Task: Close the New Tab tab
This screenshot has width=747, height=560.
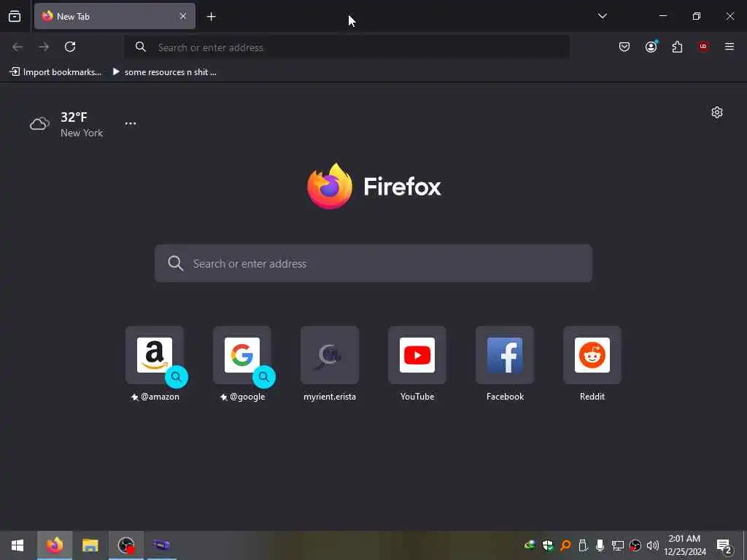Action: click(x=183, y=16)
